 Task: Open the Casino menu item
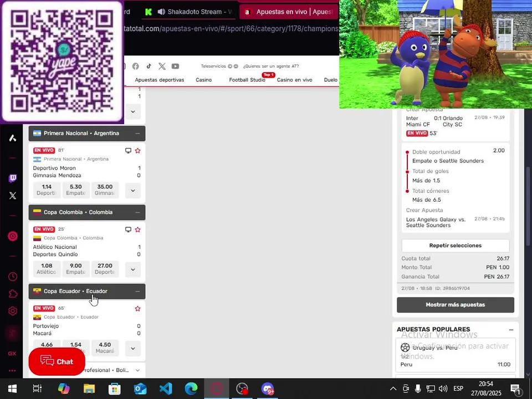click(x=203, y=80)
